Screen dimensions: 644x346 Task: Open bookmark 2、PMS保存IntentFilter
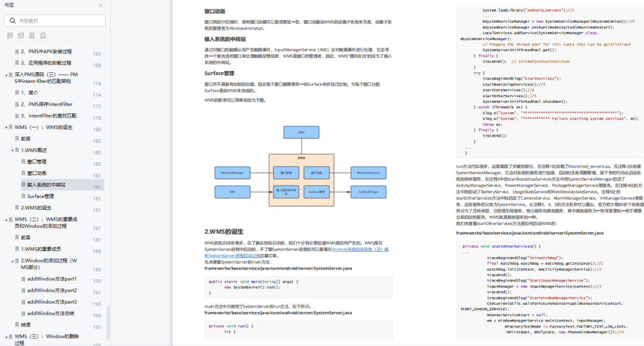47,104
